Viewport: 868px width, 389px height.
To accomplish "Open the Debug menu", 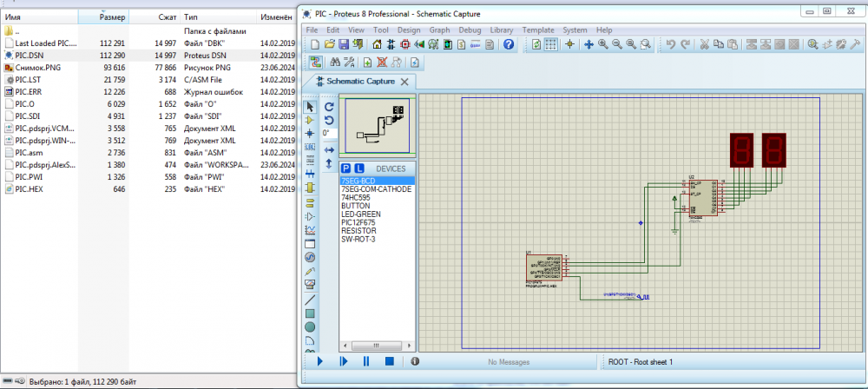I will coord(470,30).
